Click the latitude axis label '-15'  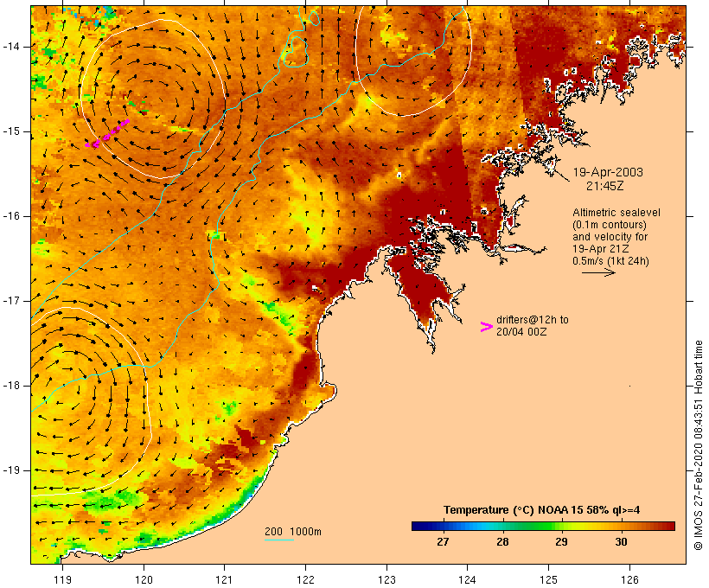11,131
